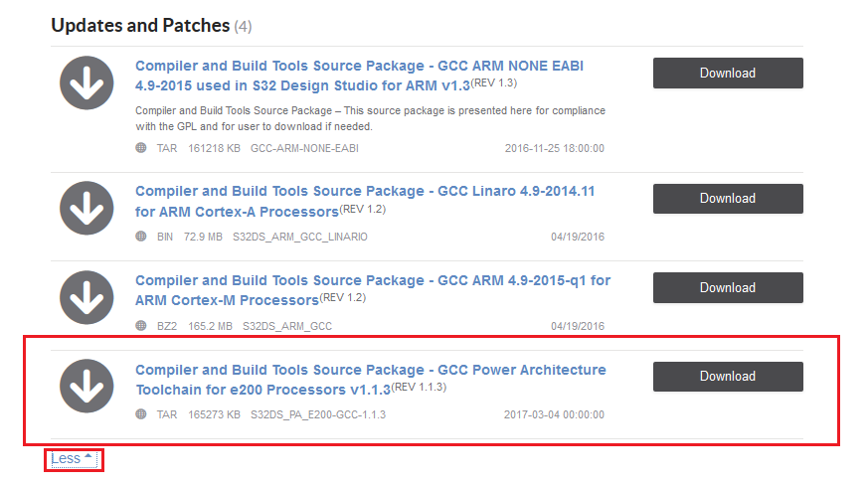Image resolution: width=868 pixels, height=485 pixels.
Task: Click the globe icon beside BZ2 165.2 MB
Action: 141,326
